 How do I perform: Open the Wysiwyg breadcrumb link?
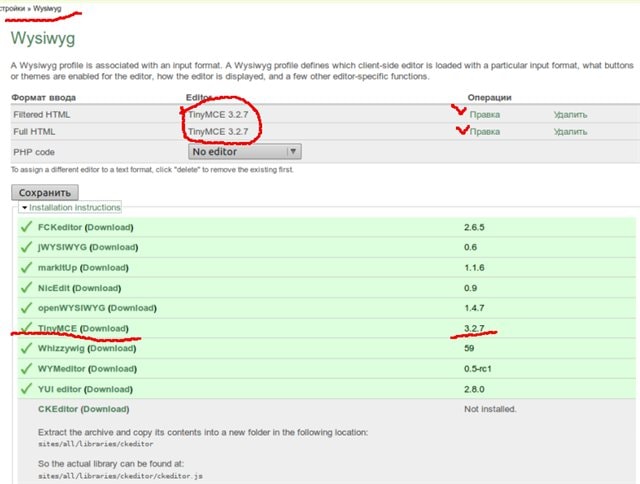point(47,8)
